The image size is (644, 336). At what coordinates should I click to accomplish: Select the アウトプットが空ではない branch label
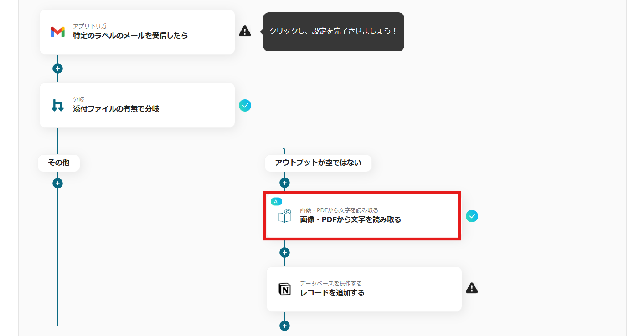click(x=318, y=163)
